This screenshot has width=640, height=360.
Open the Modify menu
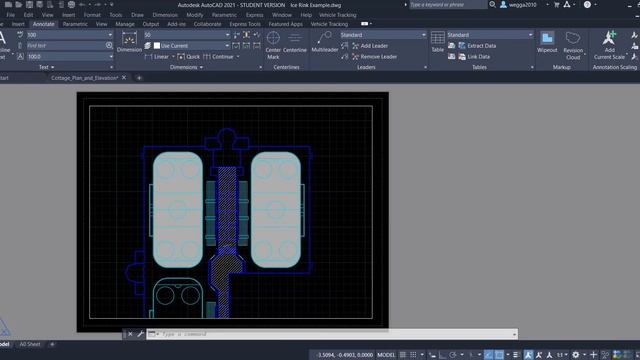click(x=195, y=15)
